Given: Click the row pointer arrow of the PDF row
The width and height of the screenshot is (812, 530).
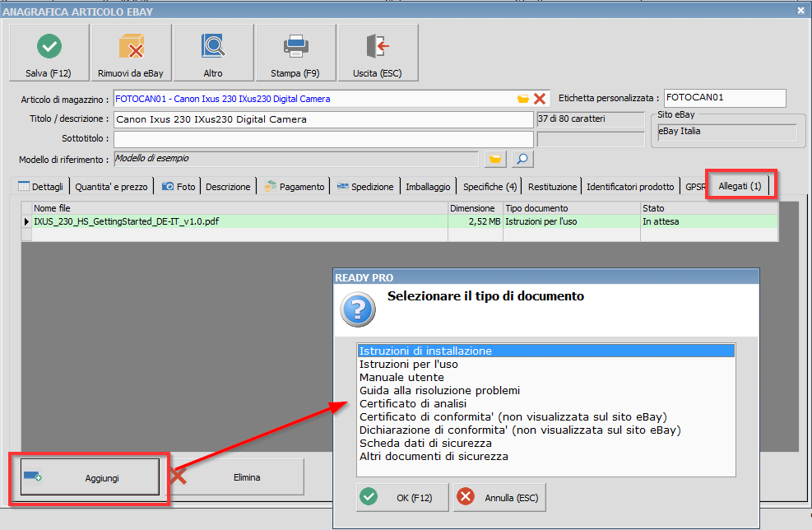Looking at the screenshot, I should pos(26,221).
